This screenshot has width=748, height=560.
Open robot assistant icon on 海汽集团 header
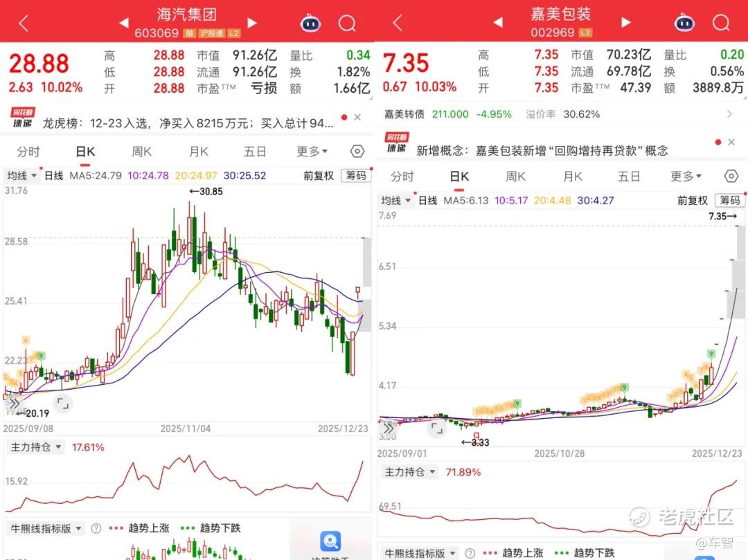310,23
